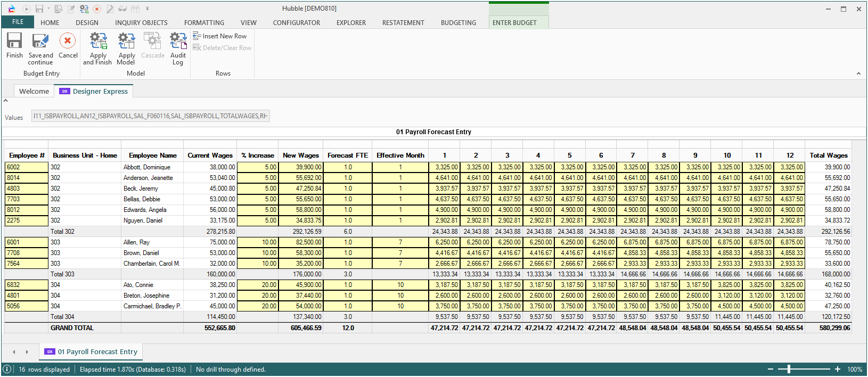
Task: Open the FORMATTING ribbon tab
Action: coord(204,23)
